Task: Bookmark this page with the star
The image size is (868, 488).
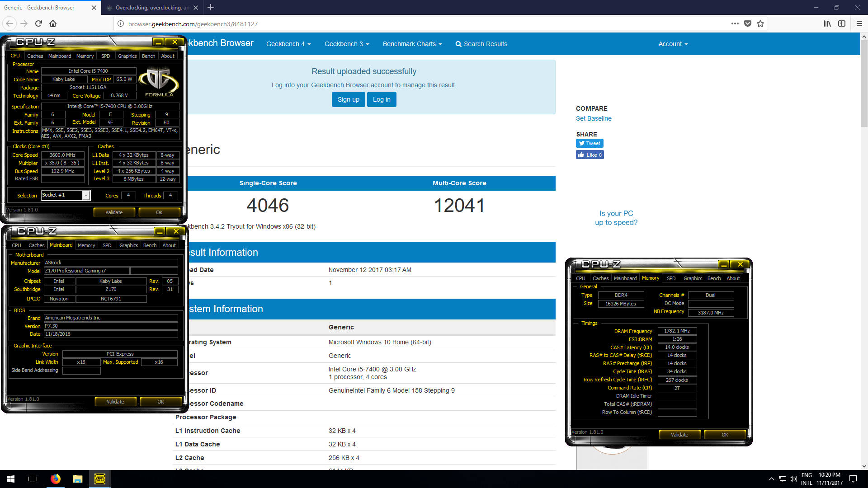Action: [x=760, y=23]
